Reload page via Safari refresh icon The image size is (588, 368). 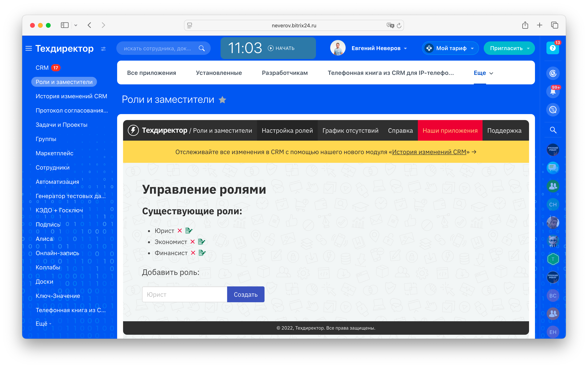[399, 25]
